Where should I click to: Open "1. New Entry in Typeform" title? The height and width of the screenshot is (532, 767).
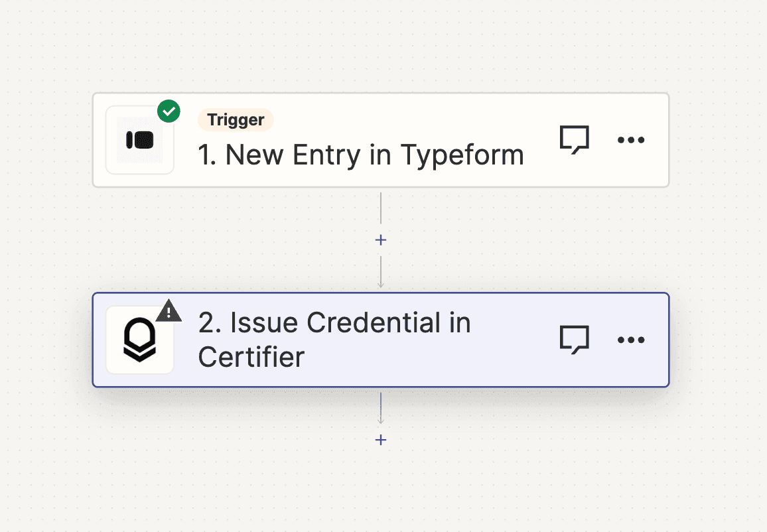click(360, 154)
